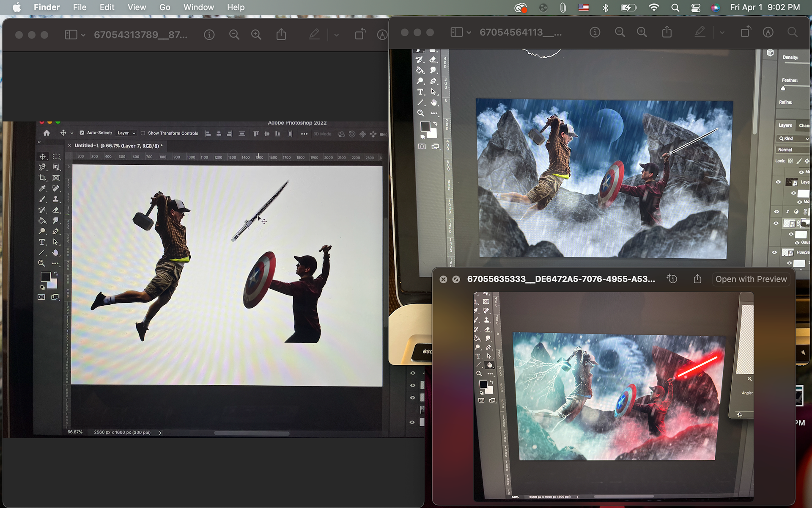Click the Open with Preview button
The width and height of the screenshot is (812, 508).
coord(751,279)
